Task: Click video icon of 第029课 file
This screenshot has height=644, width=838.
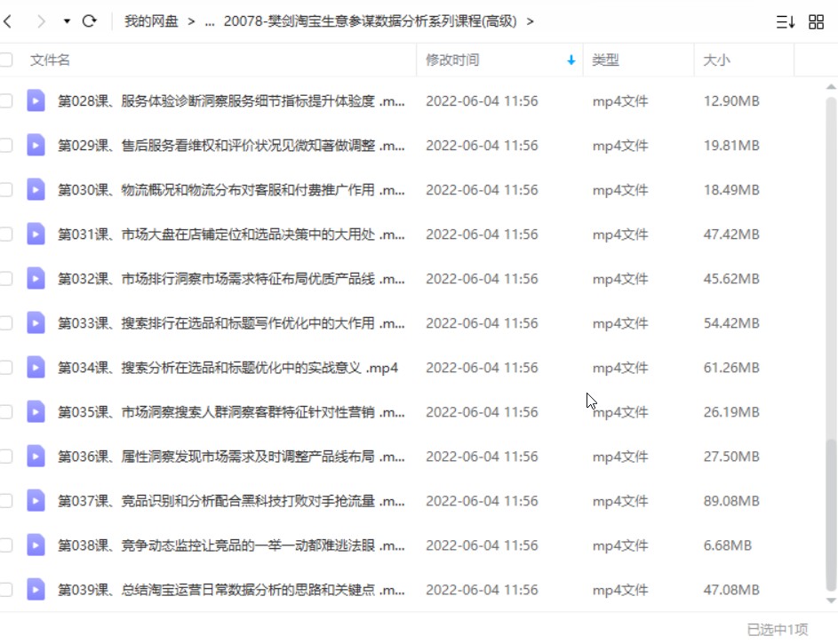Action: click(36, 146)
